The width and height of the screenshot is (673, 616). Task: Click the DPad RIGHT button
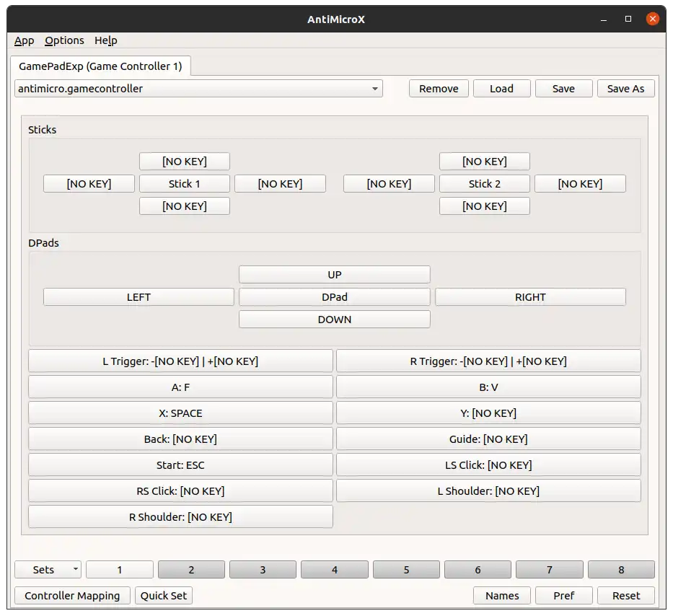[530, 297]
